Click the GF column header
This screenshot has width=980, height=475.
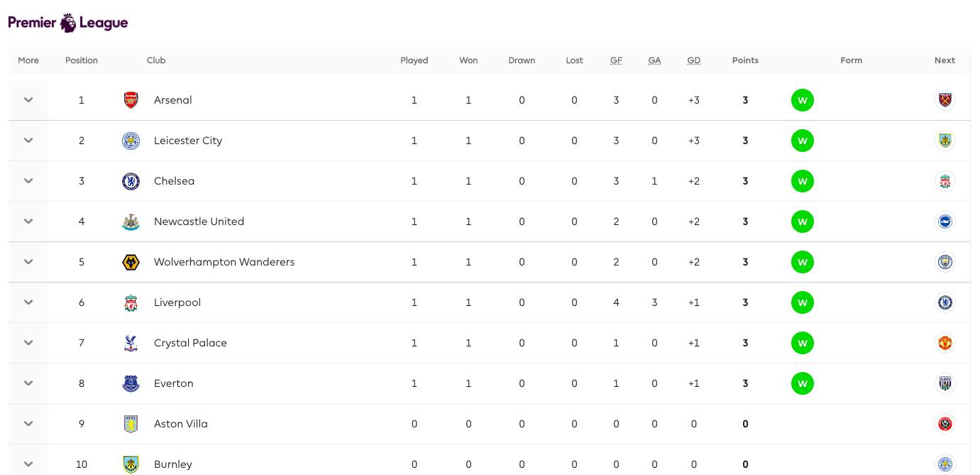coord(616,60)
